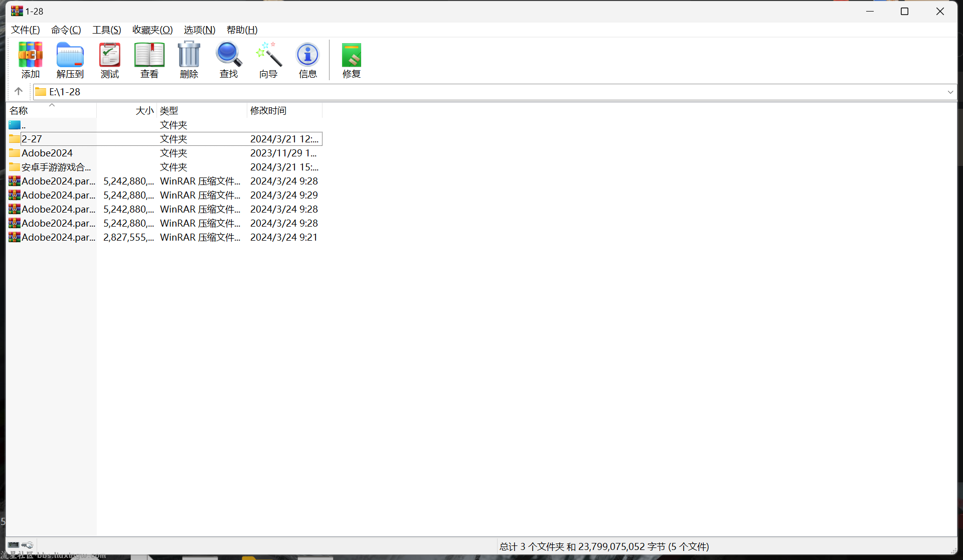Click the Extract To (解压到) icon
Image resolution: width=963 pixels, height=560 pixels.
point(70,55)
